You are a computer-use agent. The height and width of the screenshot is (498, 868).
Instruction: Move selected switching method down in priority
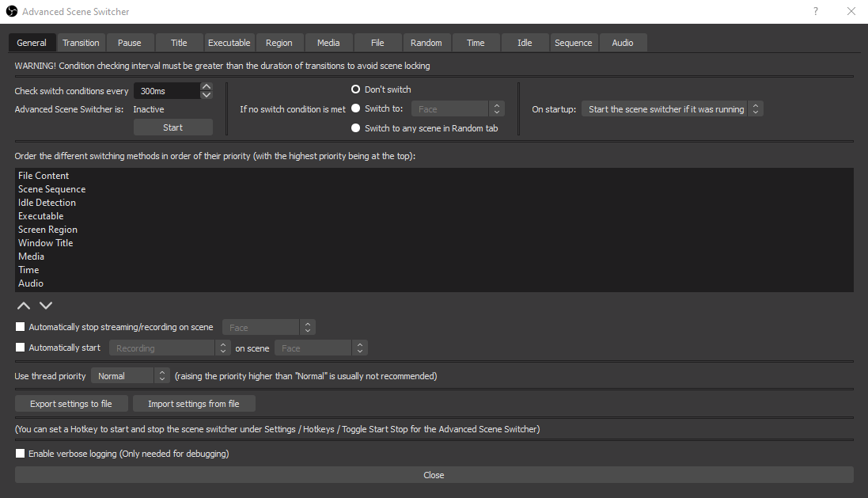click(46, 306)
